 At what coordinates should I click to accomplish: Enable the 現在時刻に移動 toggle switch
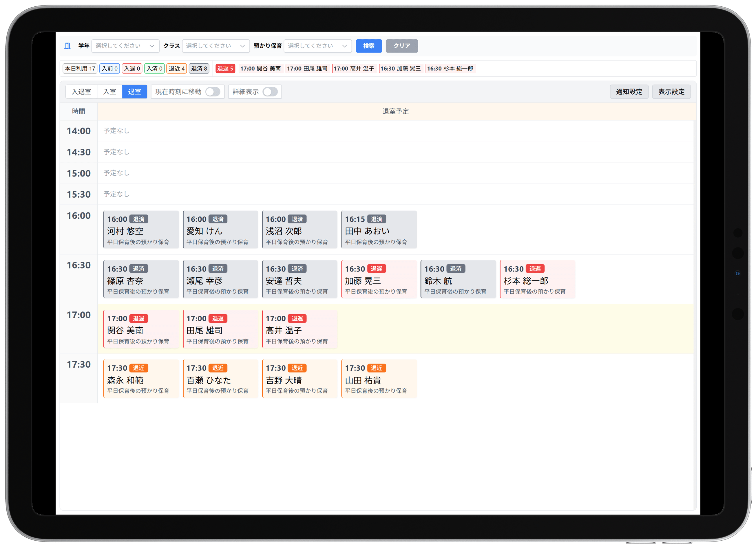tap(213, 92)
